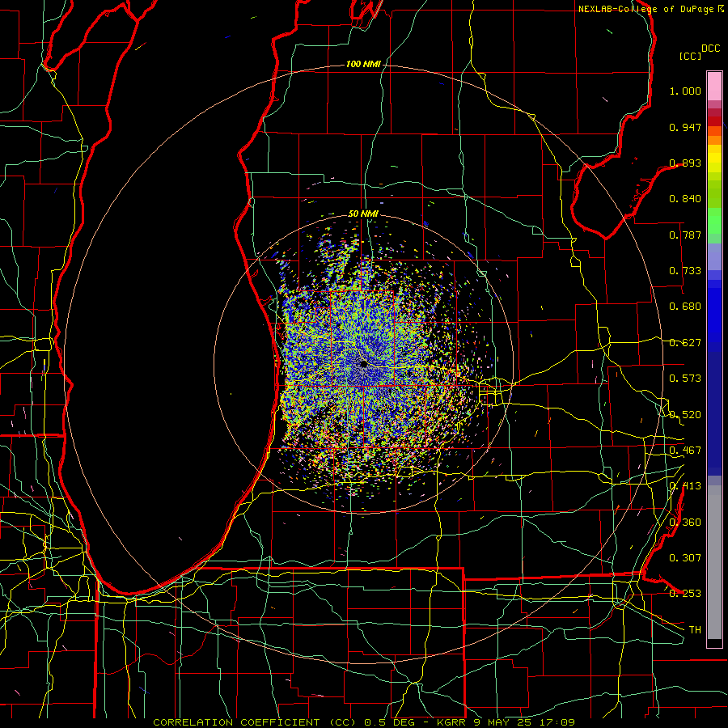728x728 pixels.
Task: Select the 0.413 scale value
Action: point(685,486)
